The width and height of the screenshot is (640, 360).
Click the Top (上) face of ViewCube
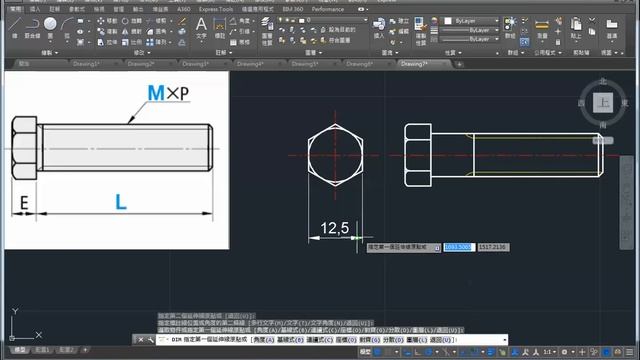[603, 103]
